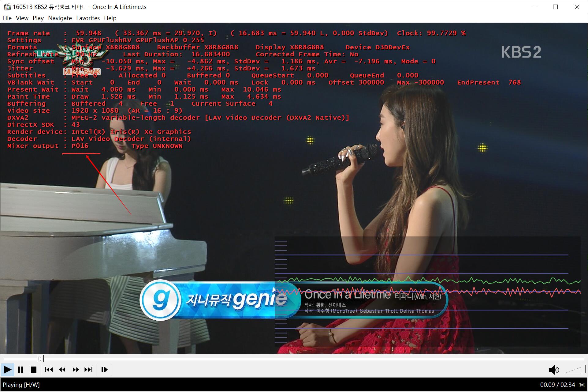Image resolution: width=588 pixels, height=392 pixels.
Task: Skip to next file button
Action: coord(88,370)
